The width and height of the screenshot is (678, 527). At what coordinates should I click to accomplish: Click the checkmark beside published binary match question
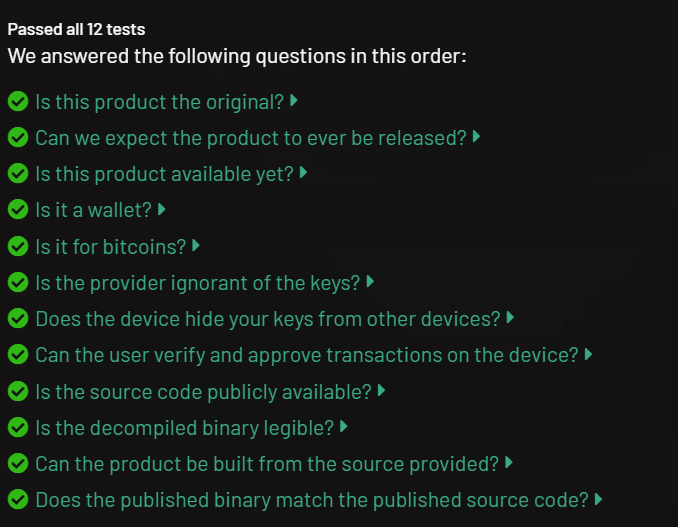[18, 499]
